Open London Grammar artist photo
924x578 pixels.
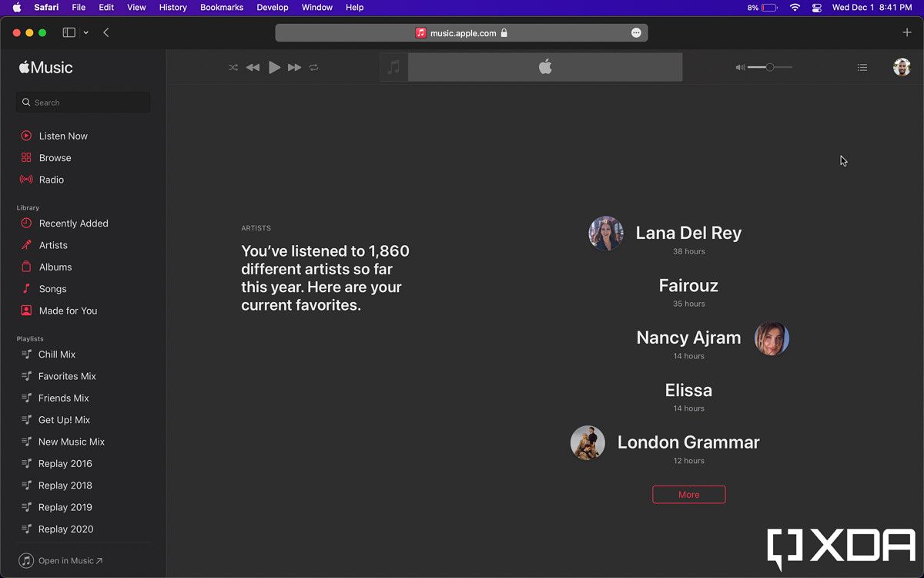(x=588, y=443)
